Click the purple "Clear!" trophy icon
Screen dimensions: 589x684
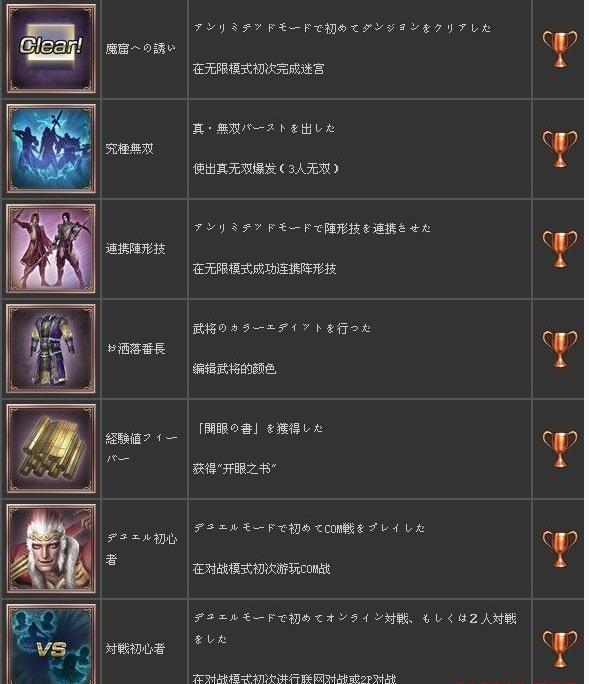pyautogui.click(x=51, y=48)
